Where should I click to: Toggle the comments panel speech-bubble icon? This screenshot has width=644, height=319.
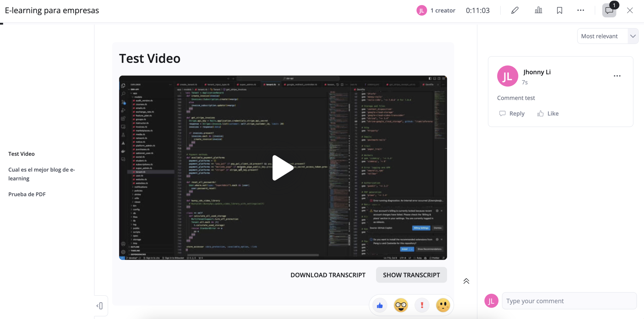(609, 10)
